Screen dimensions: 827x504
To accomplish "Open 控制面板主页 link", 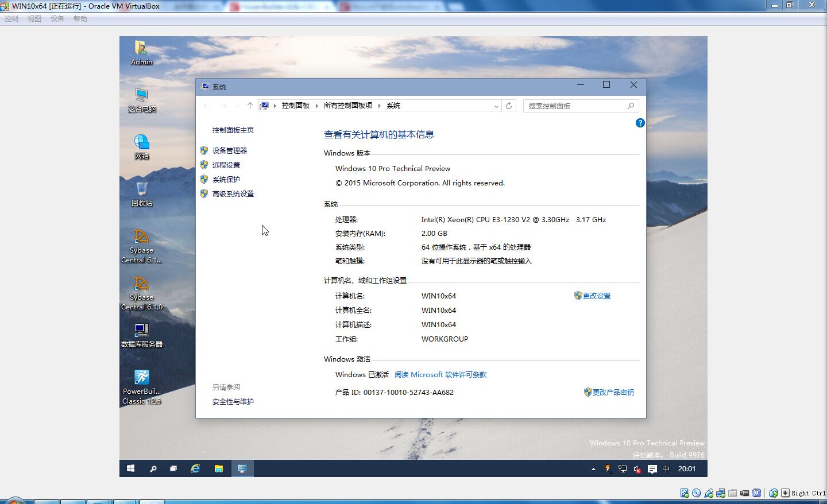I will [x=233, y=130].
